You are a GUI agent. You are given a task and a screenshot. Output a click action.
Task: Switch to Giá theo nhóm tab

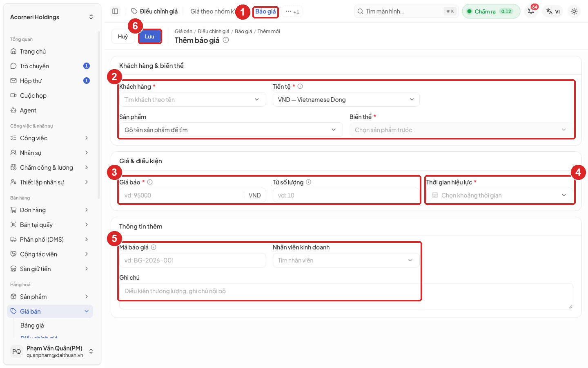click(212, 11)
